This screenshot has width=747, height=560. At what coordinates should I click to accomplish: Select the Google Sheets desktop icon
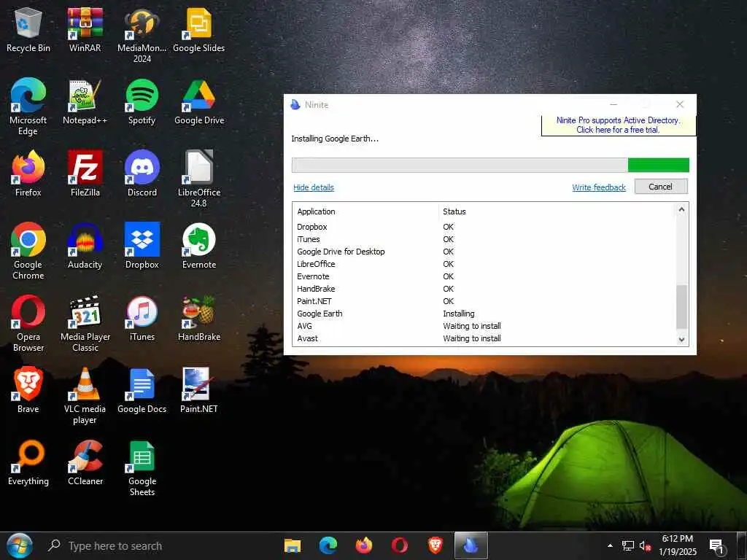pyautogui.click(x=142, y=469)
